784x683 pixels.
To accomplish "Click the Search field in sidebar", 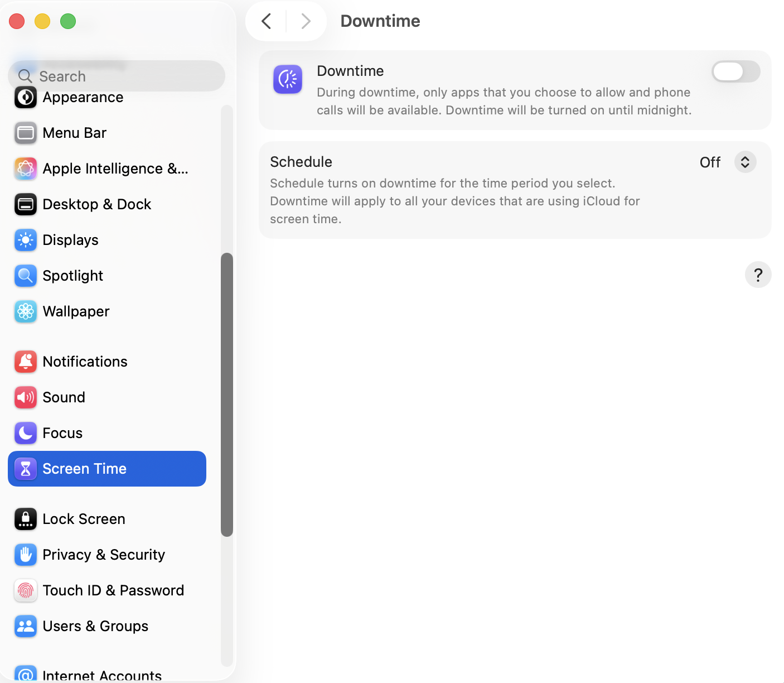I will point(117,76).
